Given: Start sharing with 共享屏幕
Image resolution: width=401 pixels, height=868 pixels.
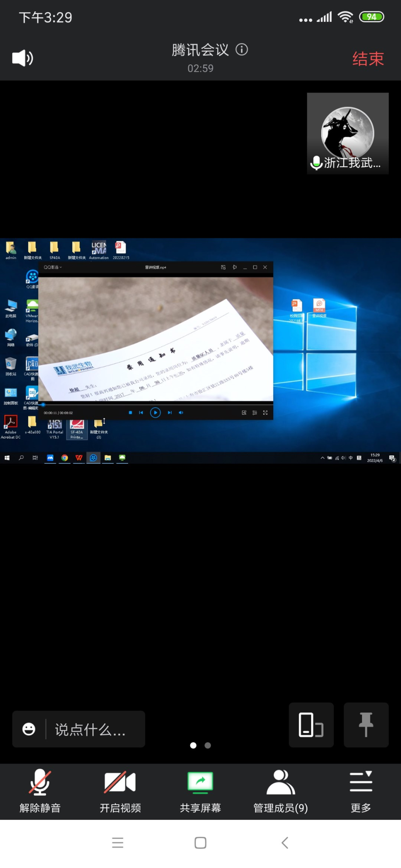Looking at the screenshot, I should 200,791.
